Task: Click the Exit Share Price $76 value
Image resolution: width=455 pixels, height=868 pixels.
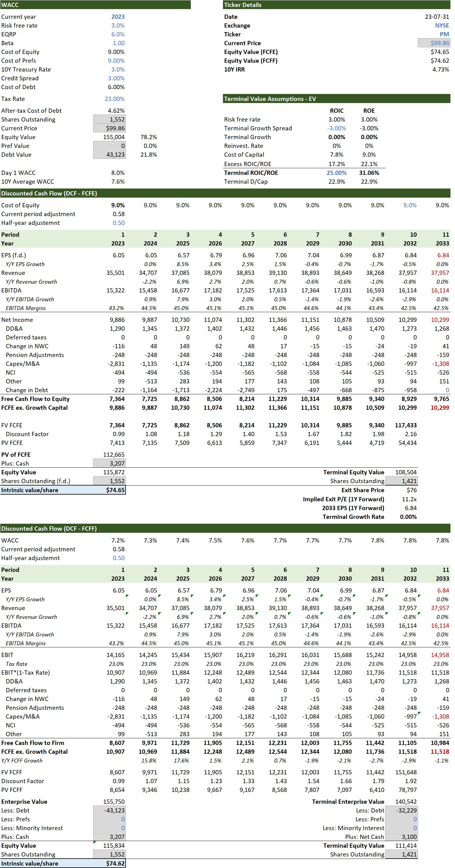Action: [412, 490]
